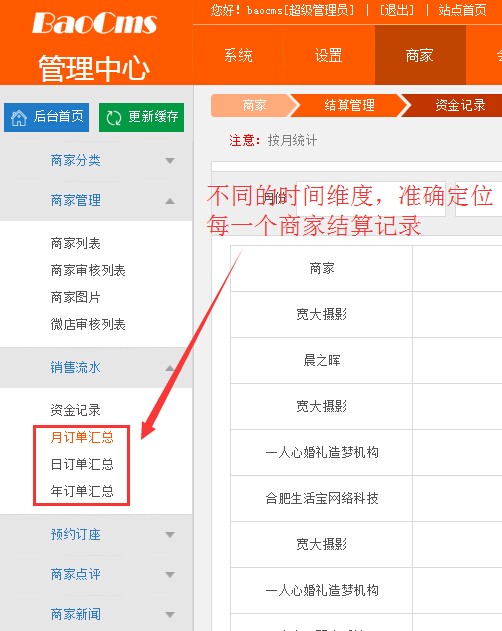The width and height of the screenshot is (502, 631).
Task: Click the 退出 logout link
Action: [x=397, y=10]
